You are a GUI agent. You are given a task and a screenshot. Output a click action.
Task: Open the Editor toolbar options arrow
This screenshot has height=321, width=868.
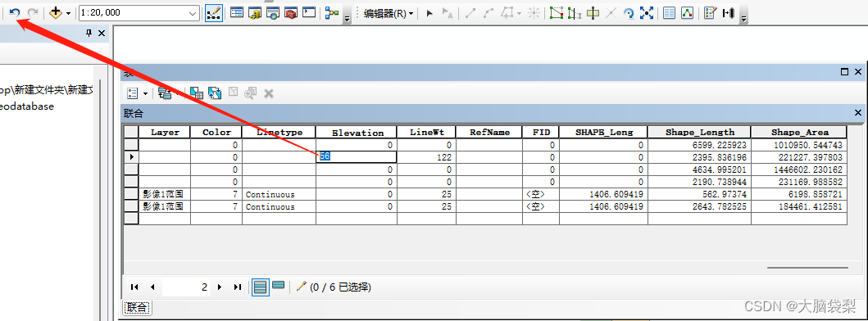click(x=743, y=18)
